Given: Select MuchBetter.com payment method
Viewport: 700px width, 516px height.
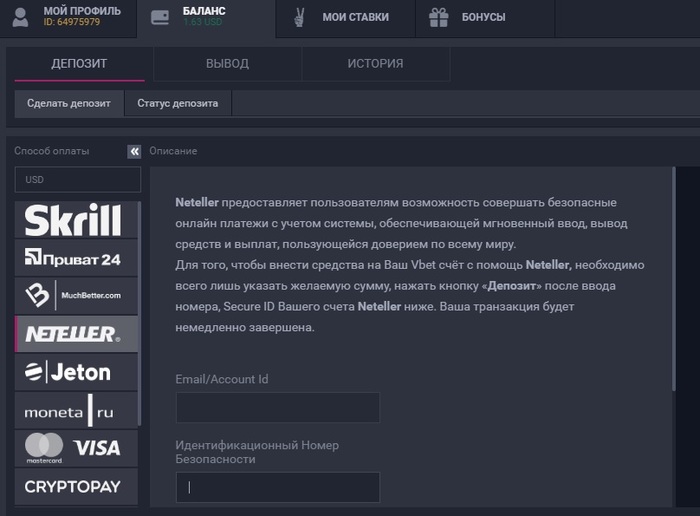Looking at the screenshot, I should (x=76, y=295).
